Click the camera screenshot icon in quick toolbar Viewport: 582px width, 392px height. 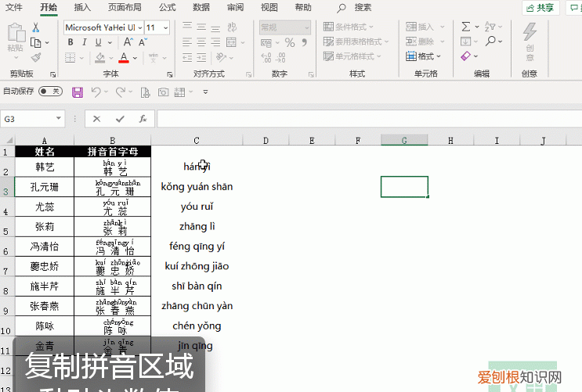(163, 92)
